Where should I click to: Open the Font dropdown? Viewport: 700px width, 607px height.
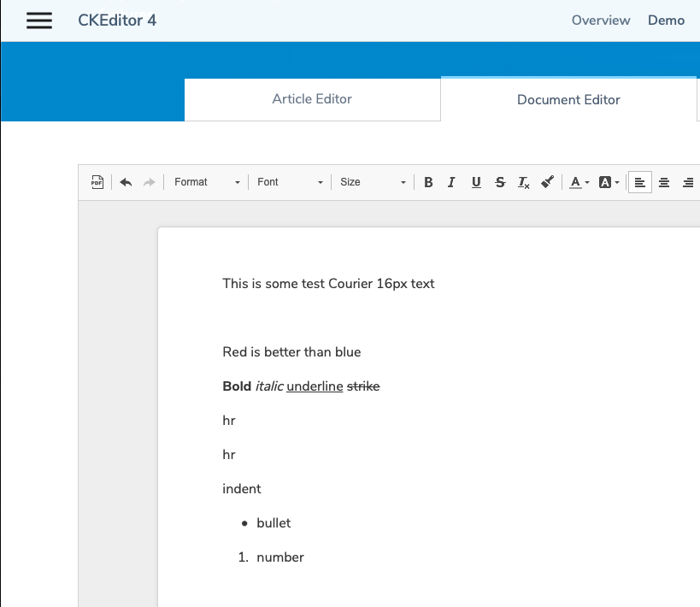click(x=290, y=182)
